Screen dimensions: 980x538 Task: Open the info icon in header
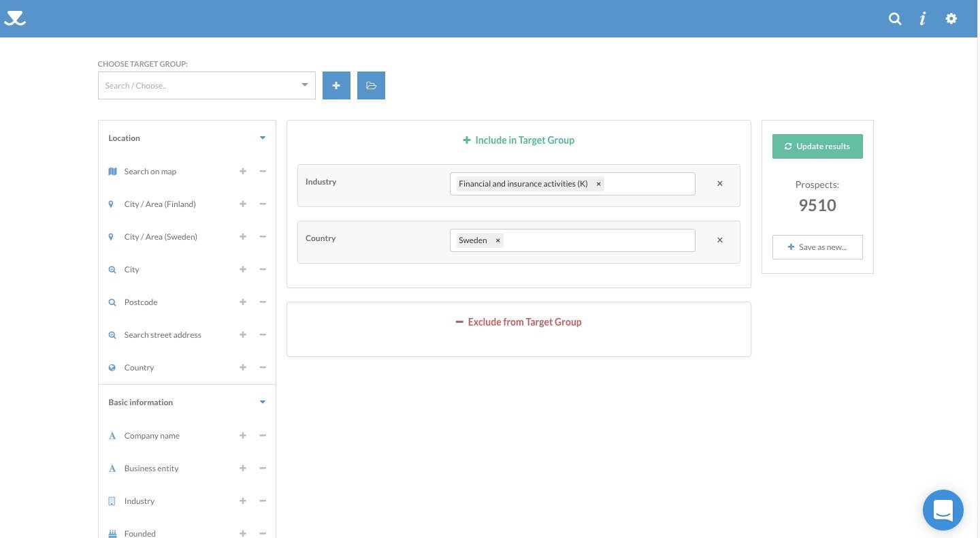tap(923, 19)
